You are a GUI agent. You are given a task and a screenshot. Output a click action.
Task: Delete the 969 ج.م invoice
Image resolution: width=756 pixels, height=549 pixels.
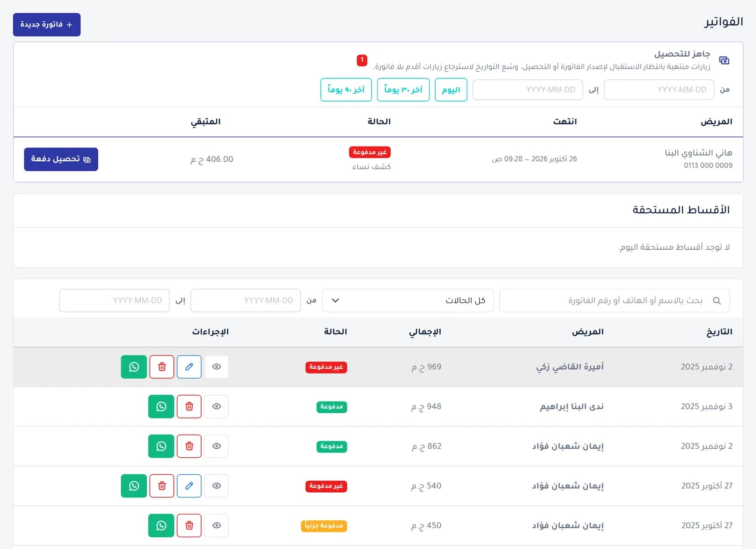coord(162,367)
